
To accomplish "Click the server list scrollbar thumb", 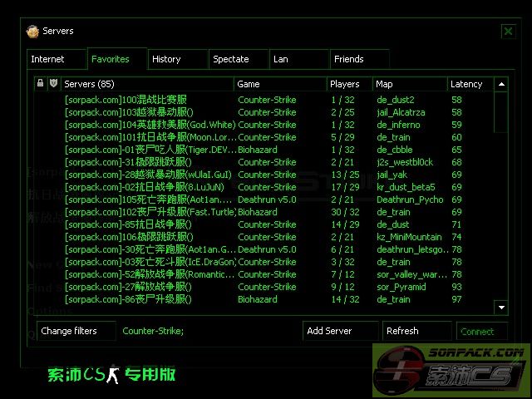I will (501, 111).
